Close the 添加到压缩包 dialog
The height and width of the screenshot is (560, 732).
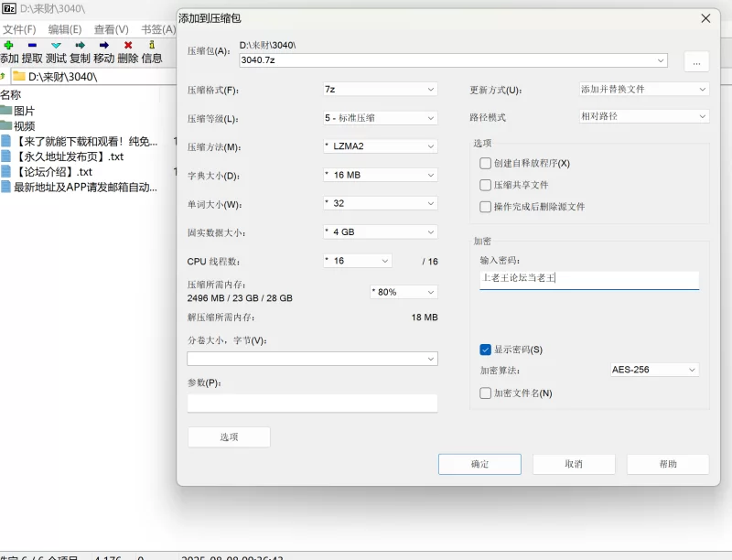coord(705,18)
